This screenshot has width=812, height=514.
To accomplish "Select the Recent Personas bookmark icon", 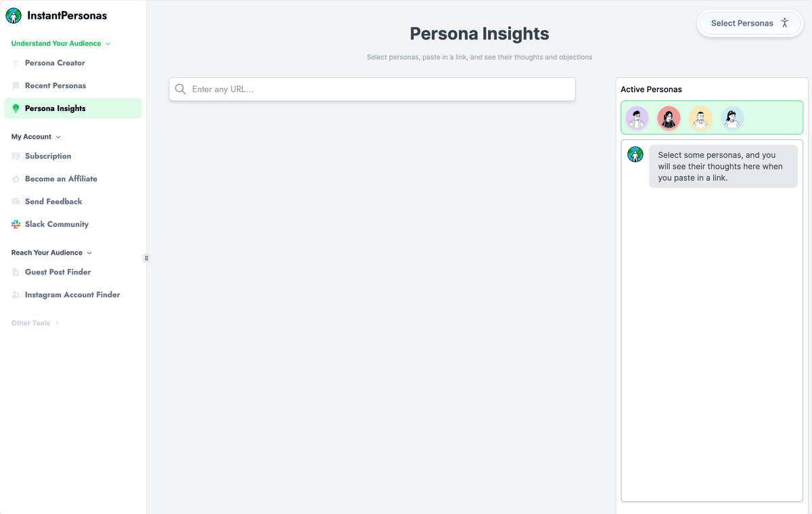I will point(15,85).
